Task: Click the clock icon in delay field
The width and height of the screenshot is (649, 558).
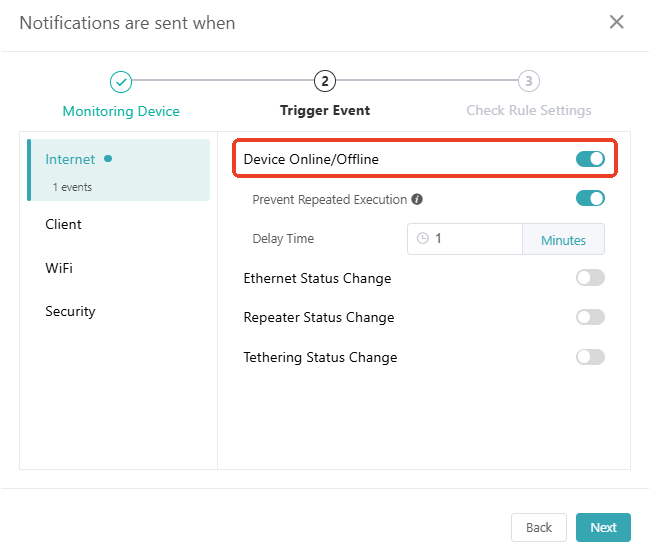Action: [423, 239]
